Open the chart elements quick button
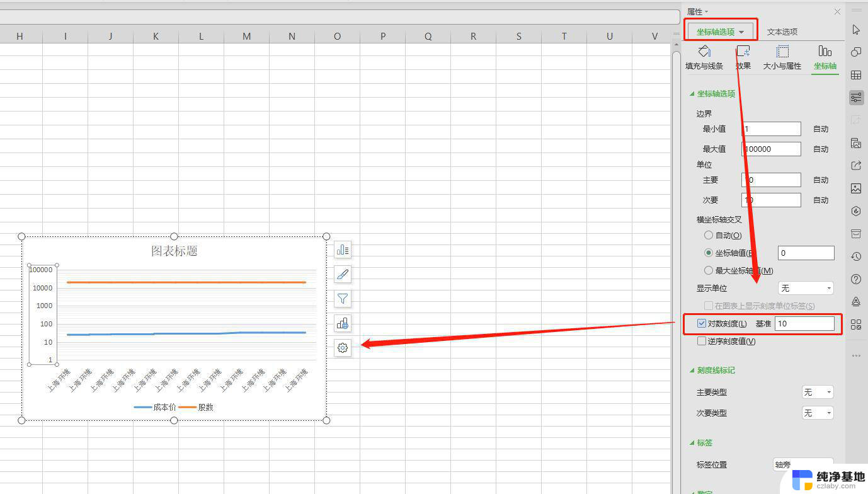The width and height of the screenshot is (868, 494). tap(343, 250)
